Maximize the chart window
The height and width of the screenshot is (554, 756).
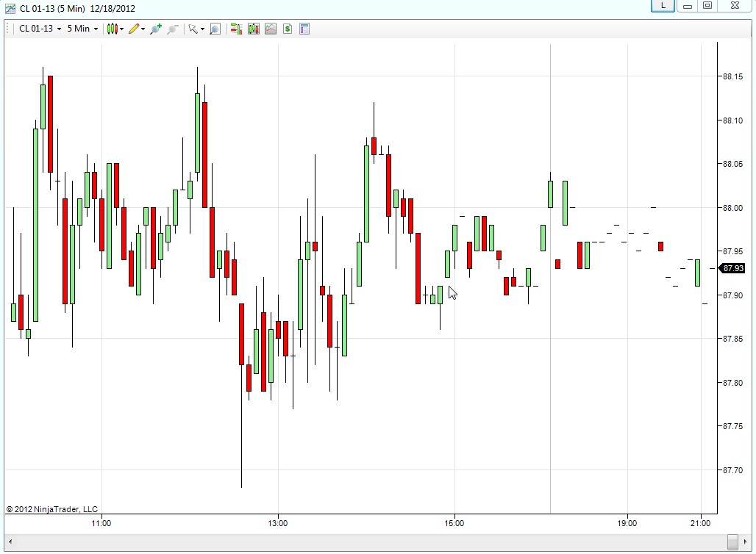point(707,6)
